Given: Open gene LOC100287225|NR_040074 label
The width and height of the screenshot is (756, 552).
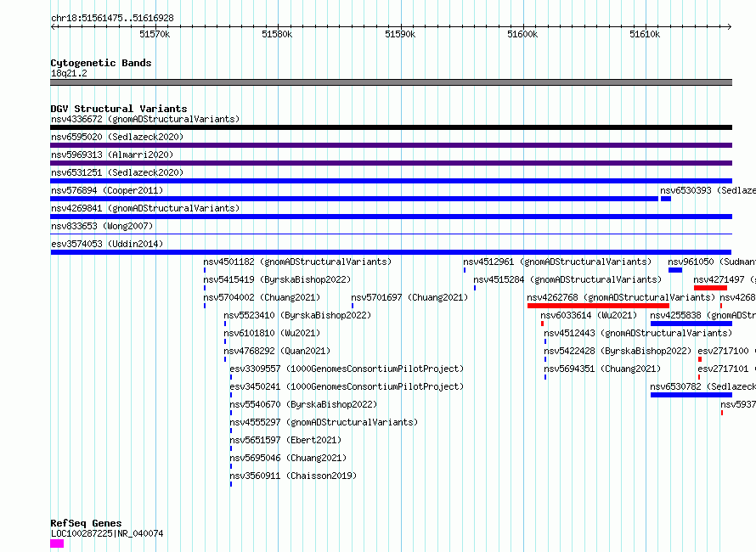Looking at the screenshot, I should [x=107, y=533].
